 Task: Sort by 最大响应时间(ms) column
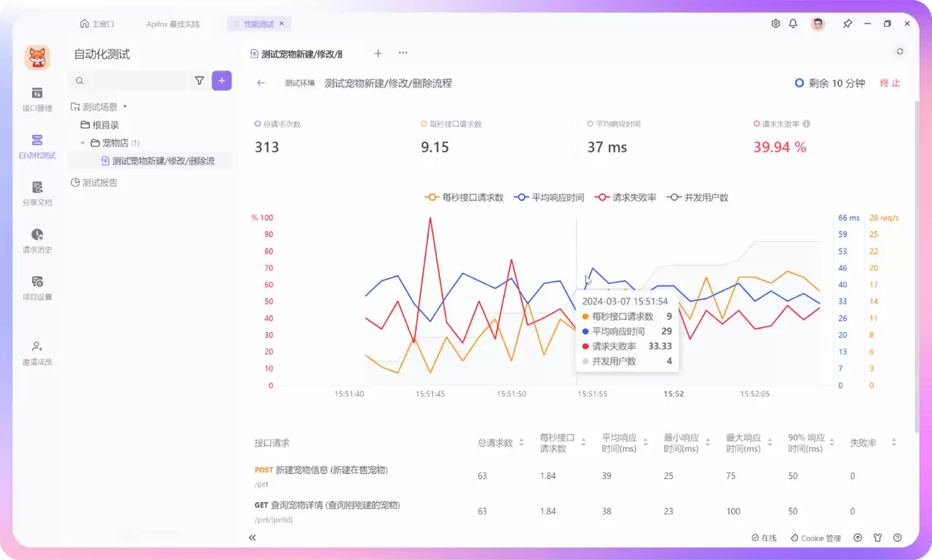[769, 443]
